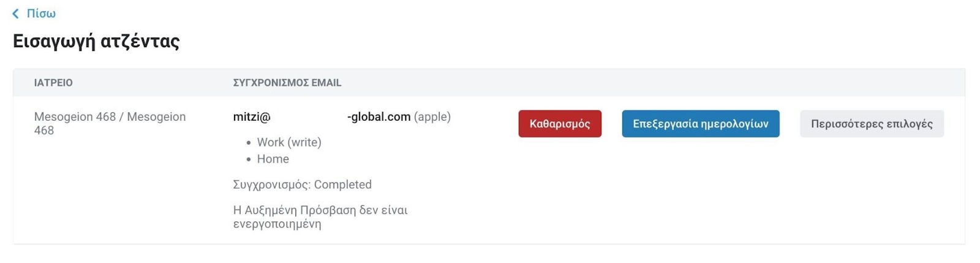The image size is (980, 263).
Task: Click the red Καθαρισμός button
Action: click(560, 124)
